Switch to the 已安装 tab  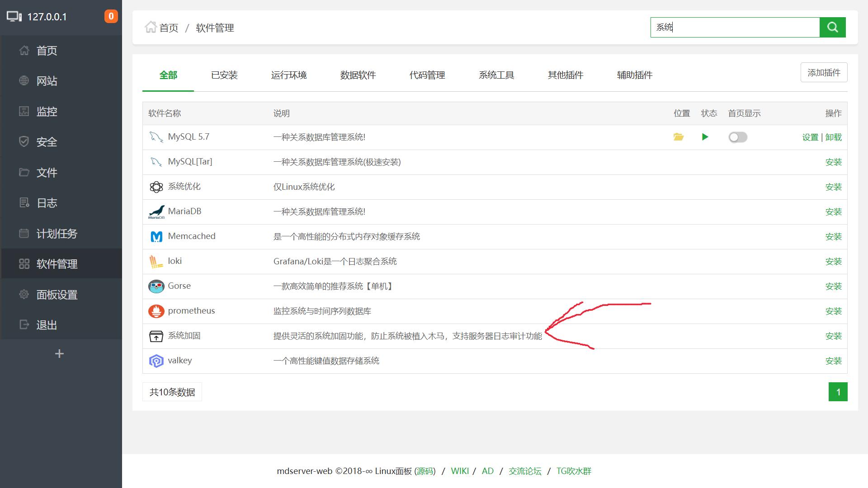[224, 75]
